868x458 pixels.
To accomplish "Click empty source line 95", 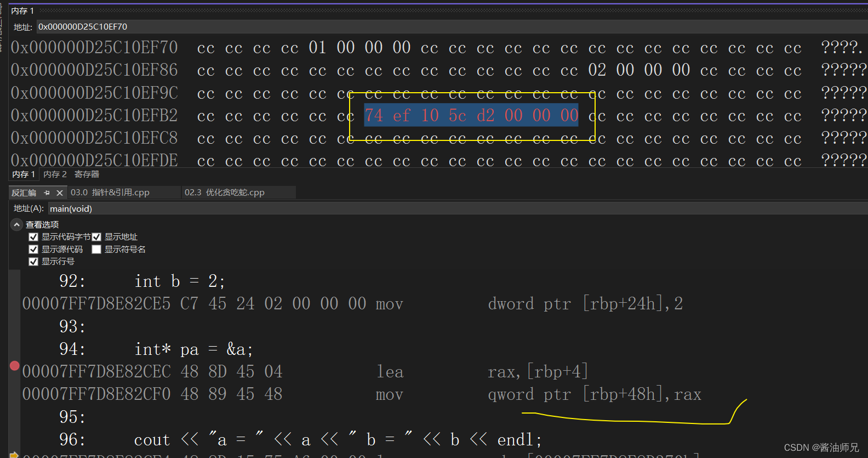I will pos(72,417).
